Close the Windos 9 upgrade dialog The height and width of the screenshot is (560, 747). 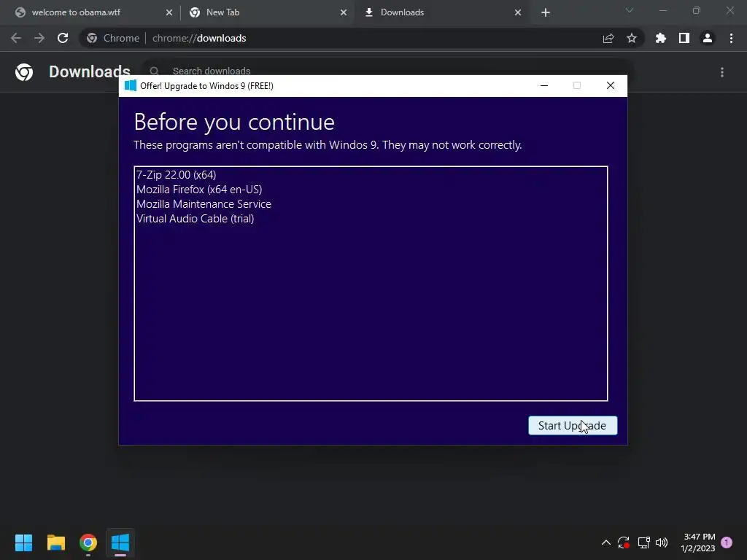[x=611, y=86]
